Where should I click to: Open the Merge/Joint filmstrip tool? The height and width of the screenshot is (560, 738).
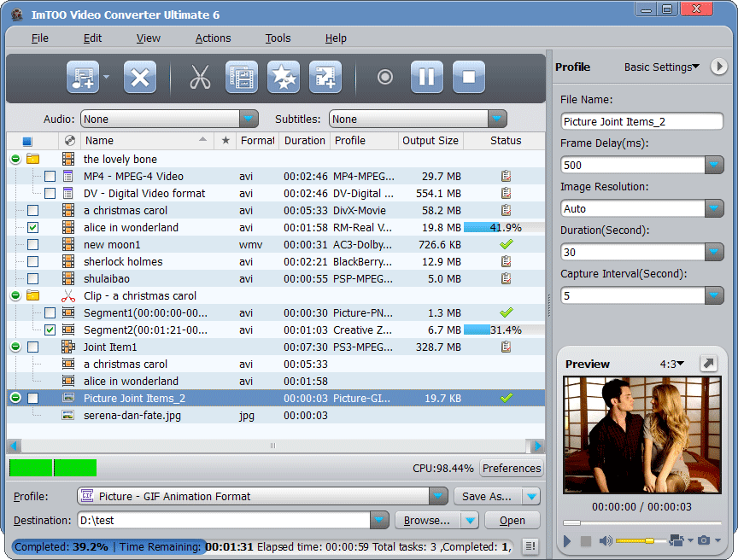point(242,77)
